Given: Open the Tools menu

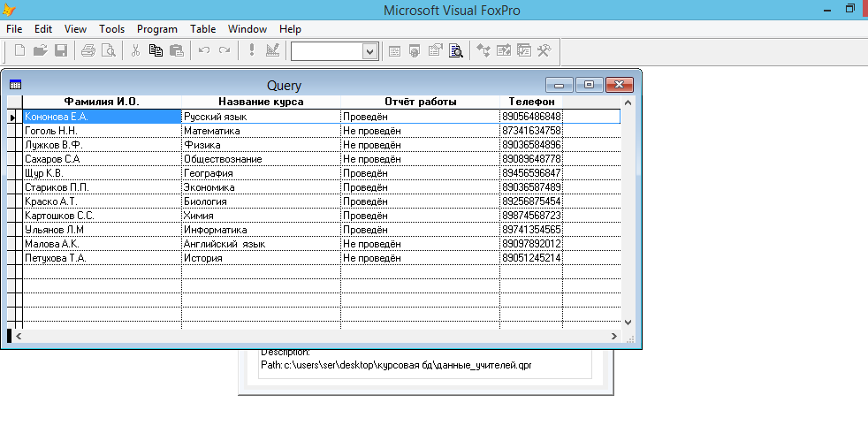Looking at the screenshot, I should [112, 29].
